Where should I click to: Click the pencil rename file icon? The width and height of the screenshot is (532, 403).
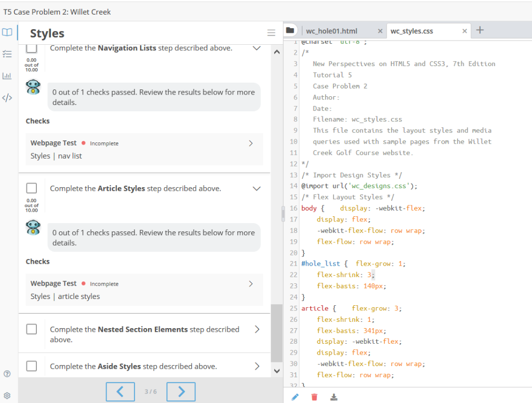295,397
